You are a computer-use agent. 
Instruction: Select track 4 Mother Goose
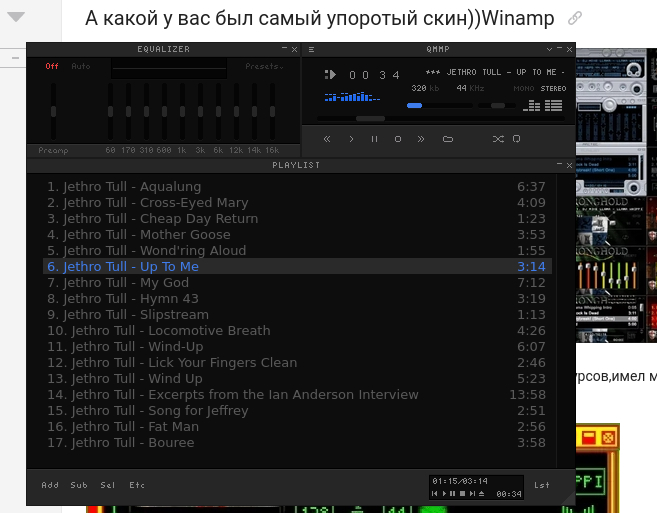(x=297, y=235)
